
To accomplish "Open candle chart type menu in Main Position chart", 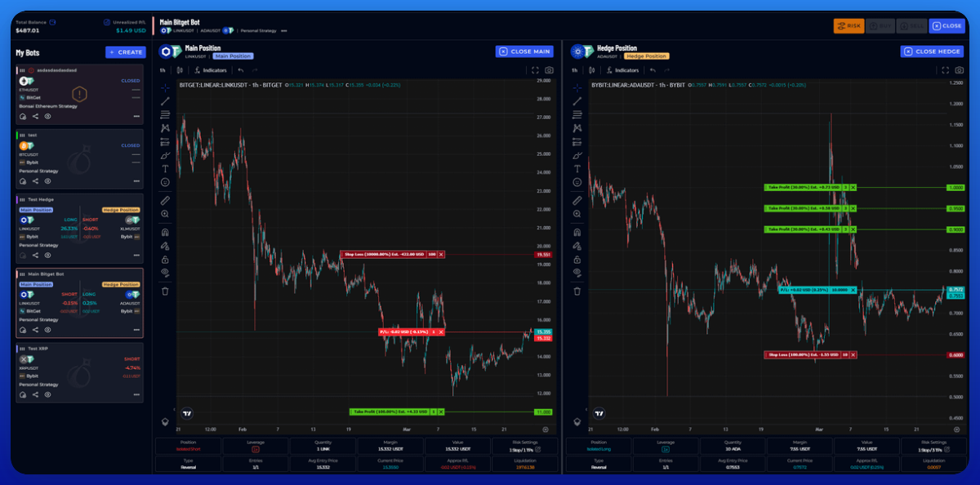I will [x=180, y=70].
